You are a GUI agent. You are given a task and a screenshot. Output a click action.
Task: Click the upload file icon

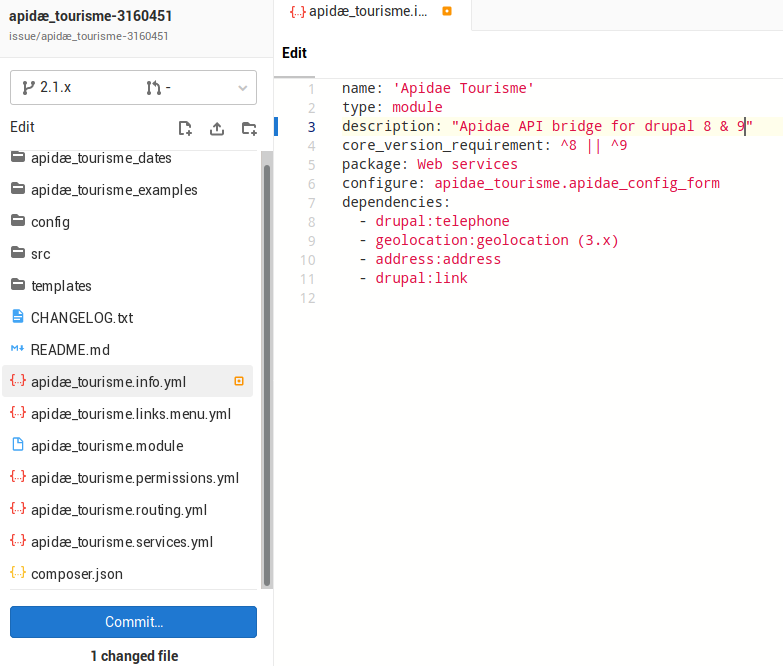[x=217, y=128]
